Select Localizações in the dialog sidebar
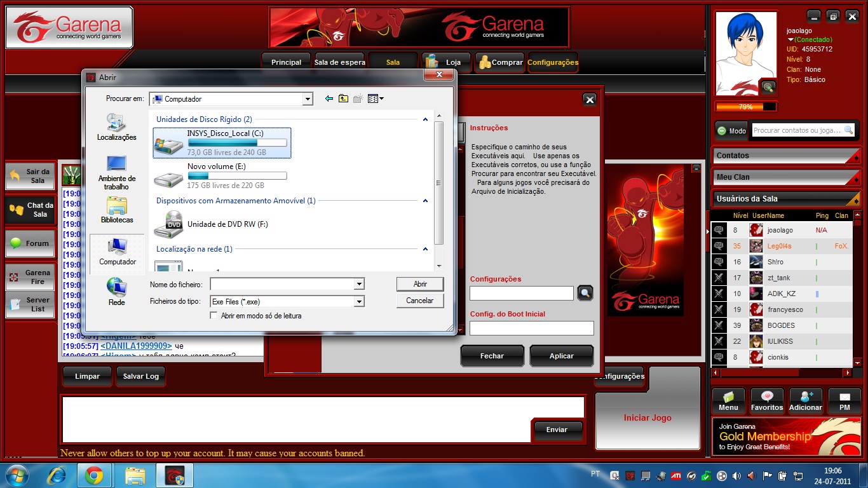This screenshot has height=488, width=868. 116,126
